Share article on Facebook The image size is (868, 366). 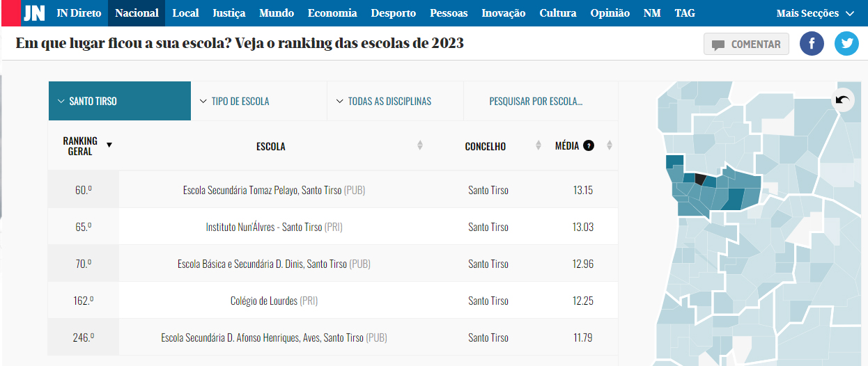[x=812, y=45]
